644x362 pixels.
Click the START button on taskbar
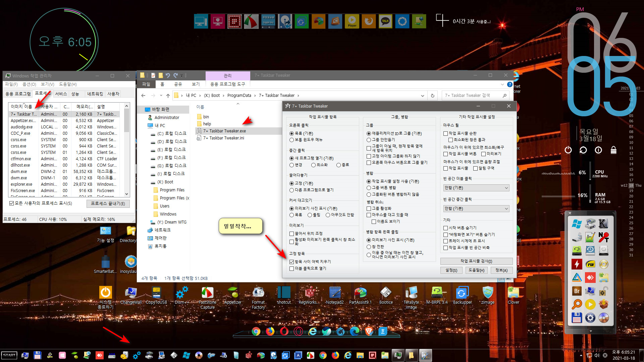pyautogui.click(x=9, y=355)
